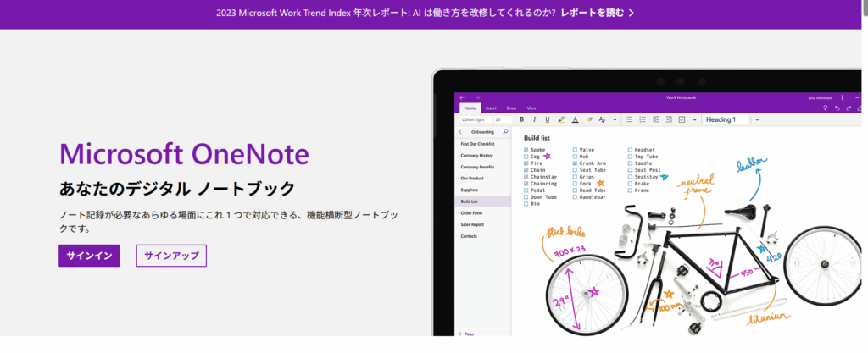The image size is (868, 353).
Task: Insert a numbered list
Action: 643,119
